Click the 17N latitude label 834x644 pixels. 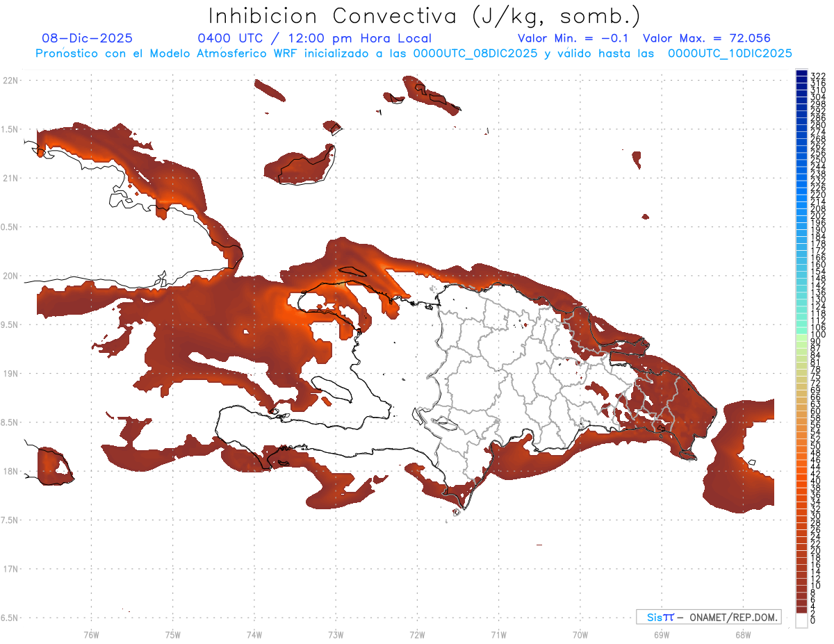[10, 569]
